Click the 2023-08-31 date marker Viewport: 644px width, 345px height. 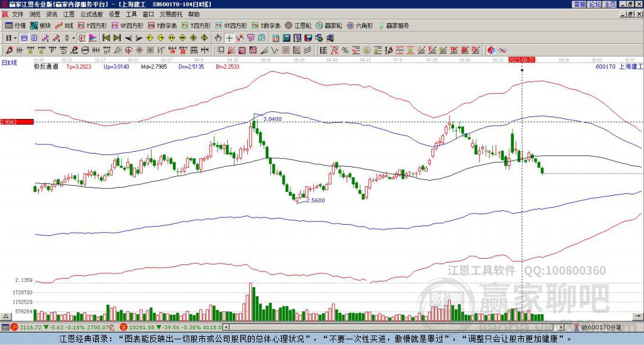pyautogui.click(x=522, y=60)
